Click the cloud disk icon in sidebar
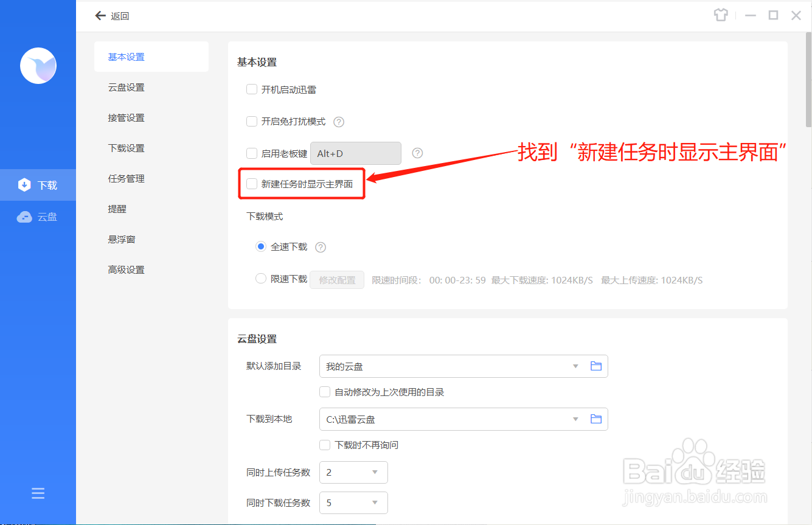Viewport: 812px width, 525px height. pos(24,217)
